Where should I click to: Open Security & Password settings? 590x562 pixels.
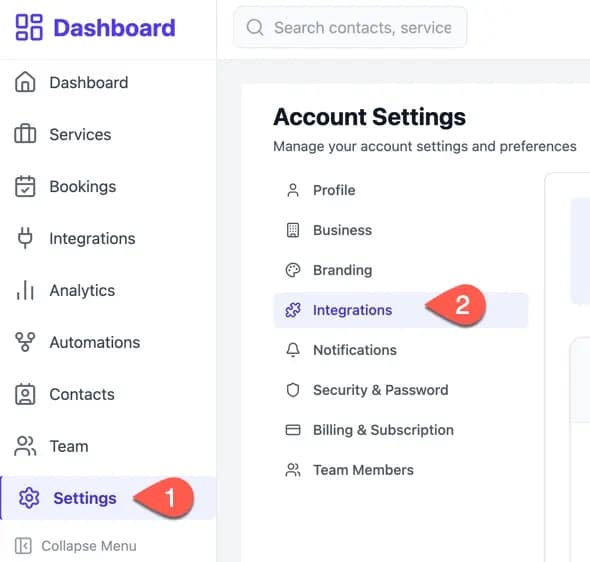pos(401,390)
